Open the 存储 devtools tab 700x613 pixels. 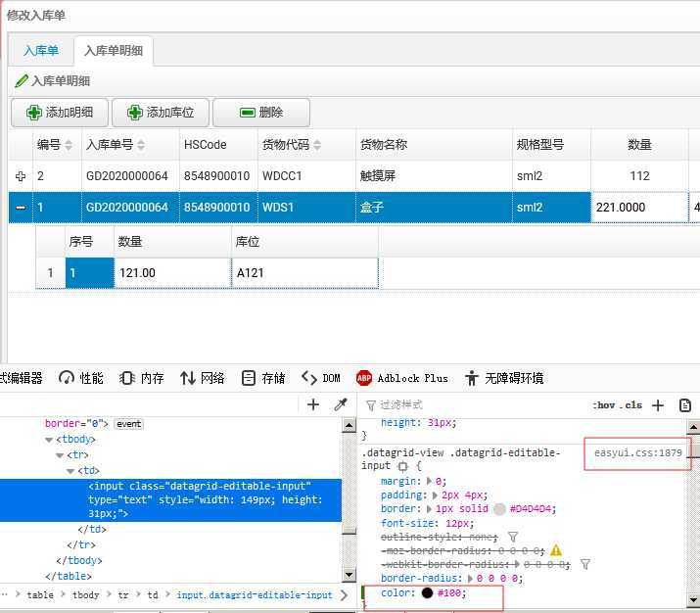(x=263, y=378)
